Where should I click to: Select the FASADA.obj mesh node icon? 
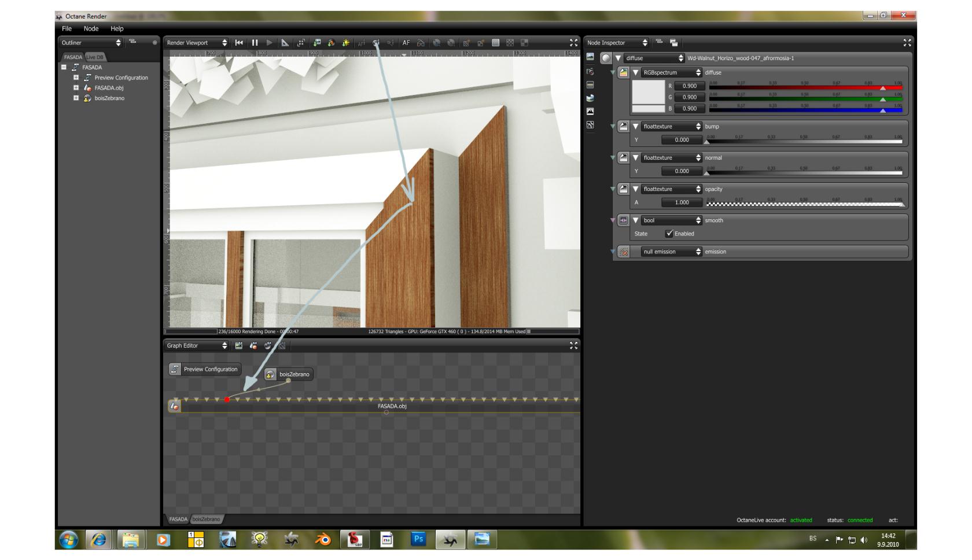[x=174, y=406]
